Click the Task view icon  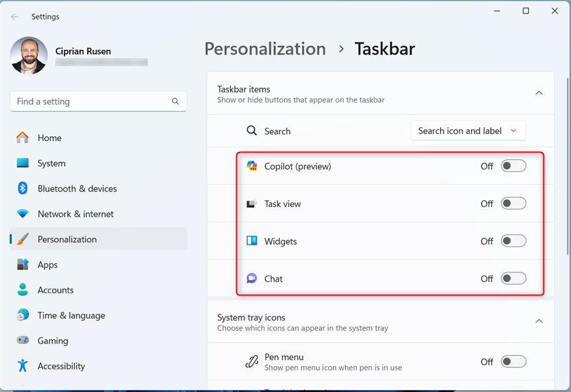coord(252,204)
